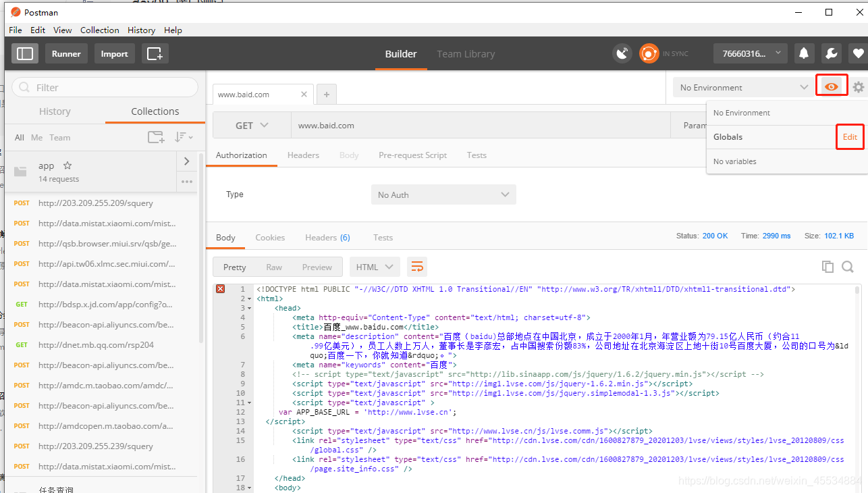Open the File menu
Viewport: 868px width, 493px height.
16,30
